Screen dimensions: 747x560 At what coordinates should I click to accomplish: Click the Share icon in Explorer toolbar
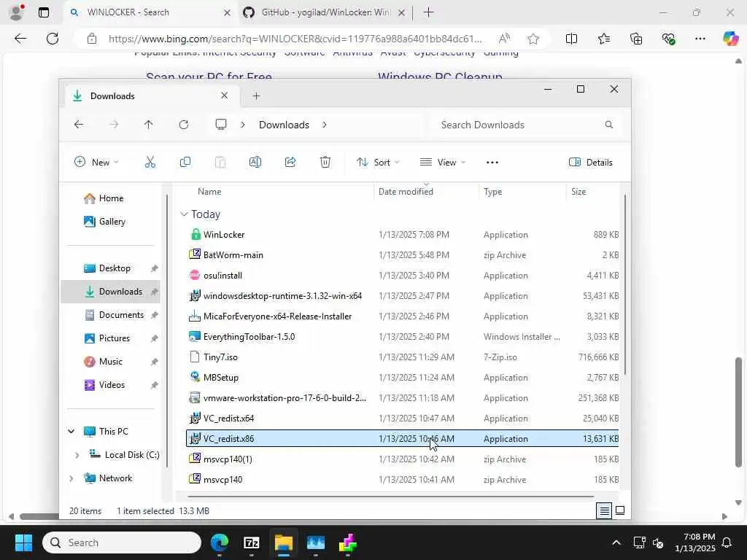[290, 163]
